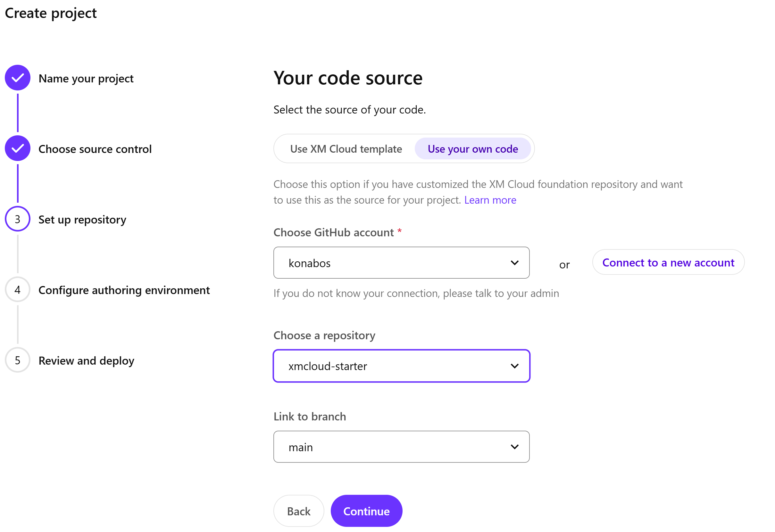Click the chevron on the repository field
The height and width of the screenshot is (532, 775).
coord(514,366)
